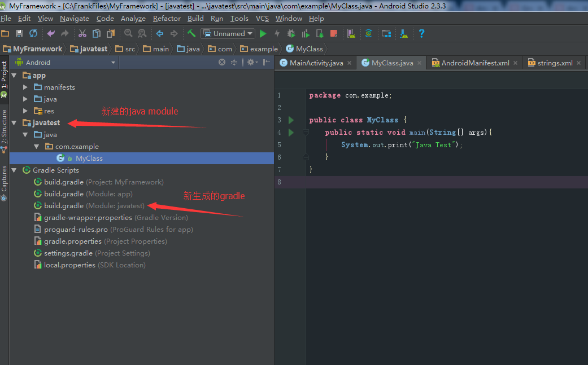Open the File menu
Viewport: 588px width, 365px height.
6,19
